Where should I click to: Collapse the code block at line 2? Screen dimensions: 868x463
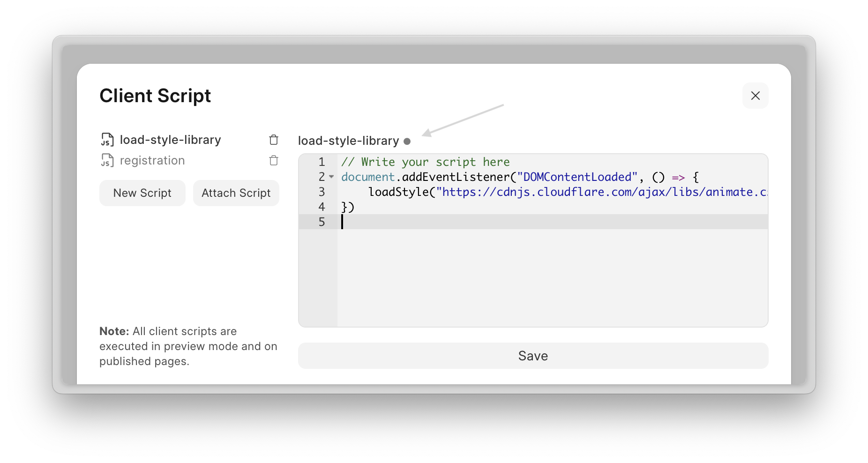331,177
